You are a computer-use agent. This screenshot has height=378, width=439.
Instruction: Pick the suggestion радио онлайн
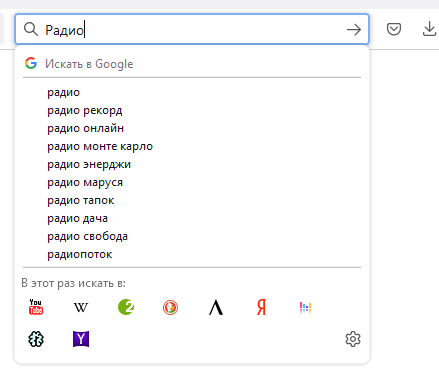pos(192,128)
